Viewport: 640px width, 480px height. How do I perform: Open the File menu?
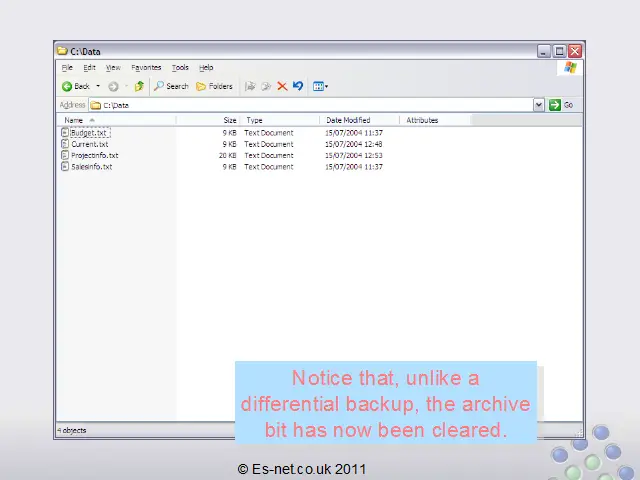pos(67,68)
